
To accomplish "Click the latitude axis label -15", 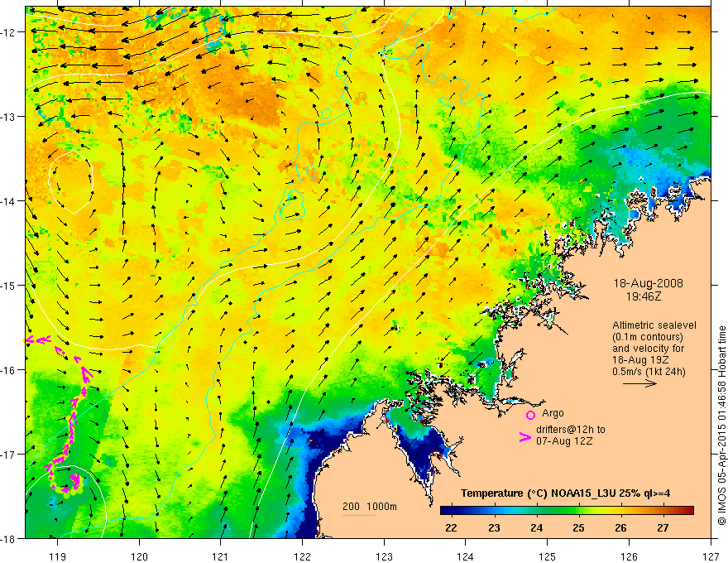I will click(9, 285).
